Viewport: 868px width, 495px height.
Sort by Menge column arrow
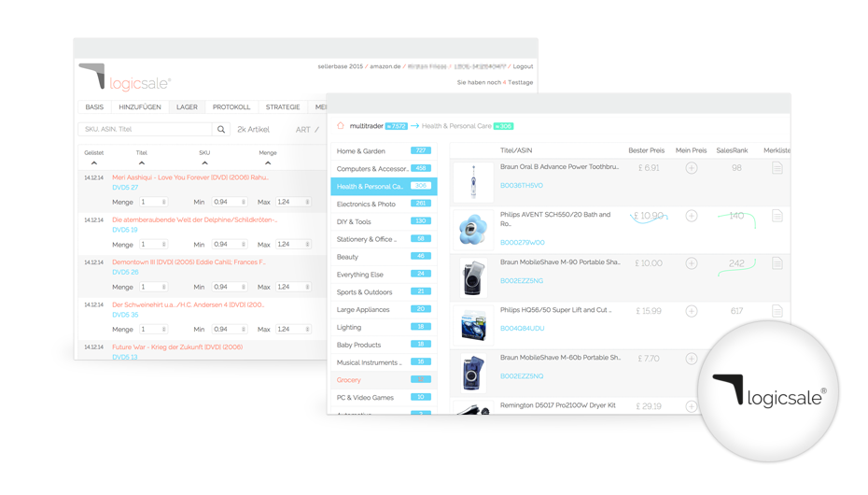click(x=268, y=163)
